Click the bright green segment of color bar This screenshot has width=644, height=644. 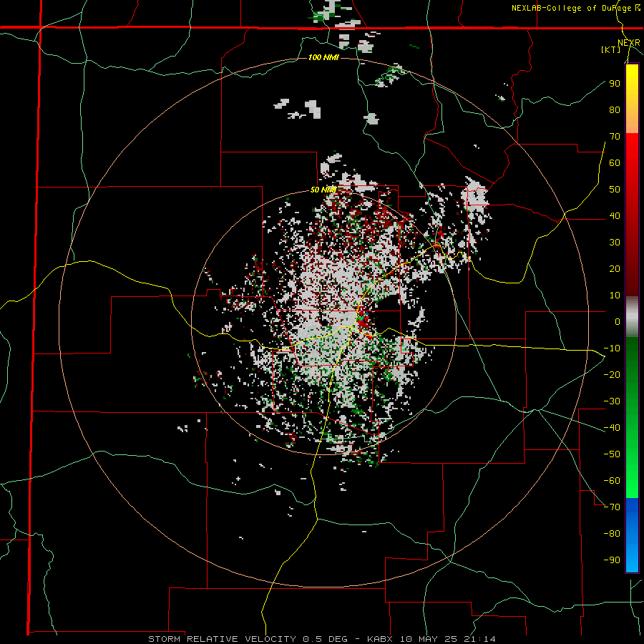(x=632, y=472)
